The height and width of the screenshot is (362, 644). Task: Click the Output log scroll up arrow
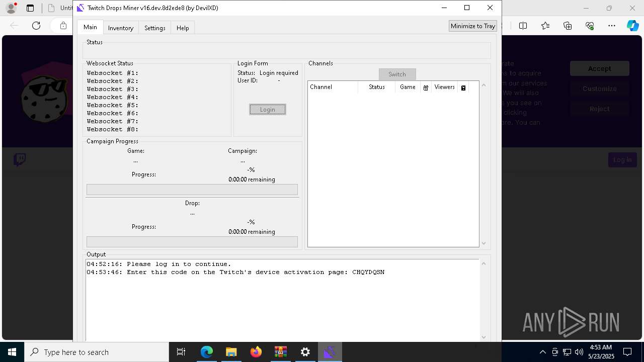(x=484, y=263)
